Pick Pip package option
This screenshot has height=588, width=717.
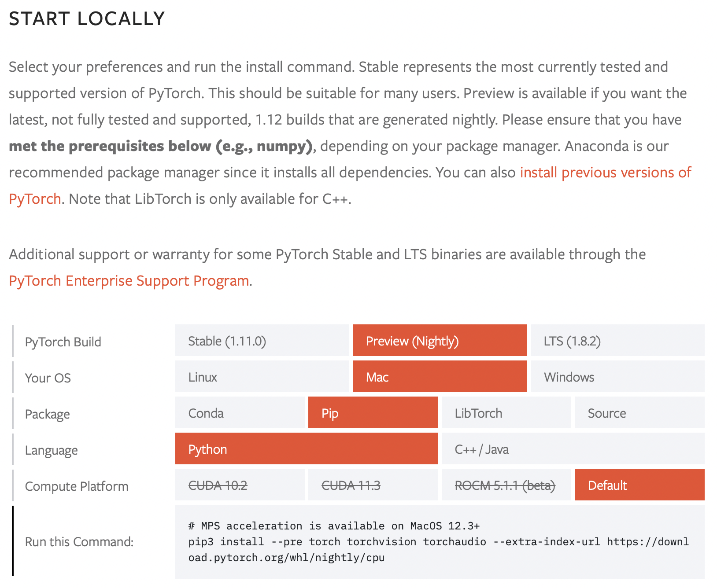coord(373,413)
